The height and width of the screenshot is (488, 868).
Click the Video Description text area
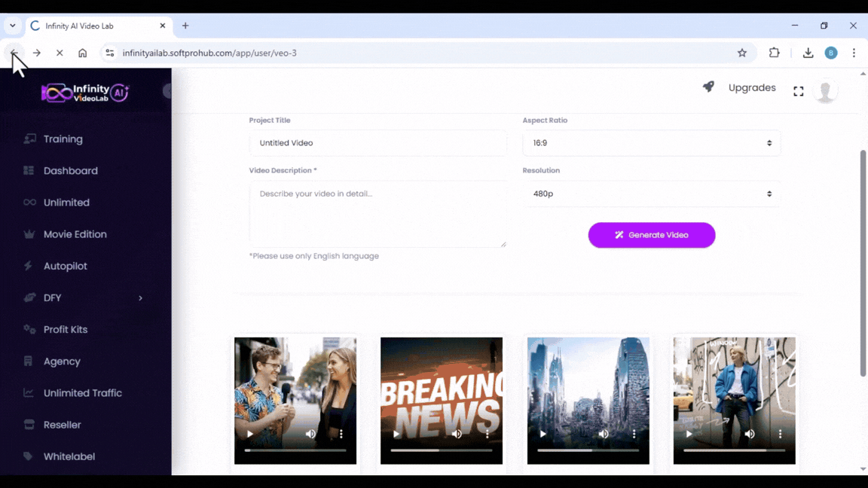point(377,214)
